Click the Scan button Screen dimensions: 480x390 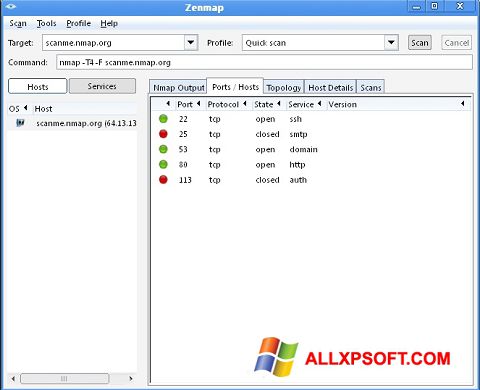[x=420, y=43]
